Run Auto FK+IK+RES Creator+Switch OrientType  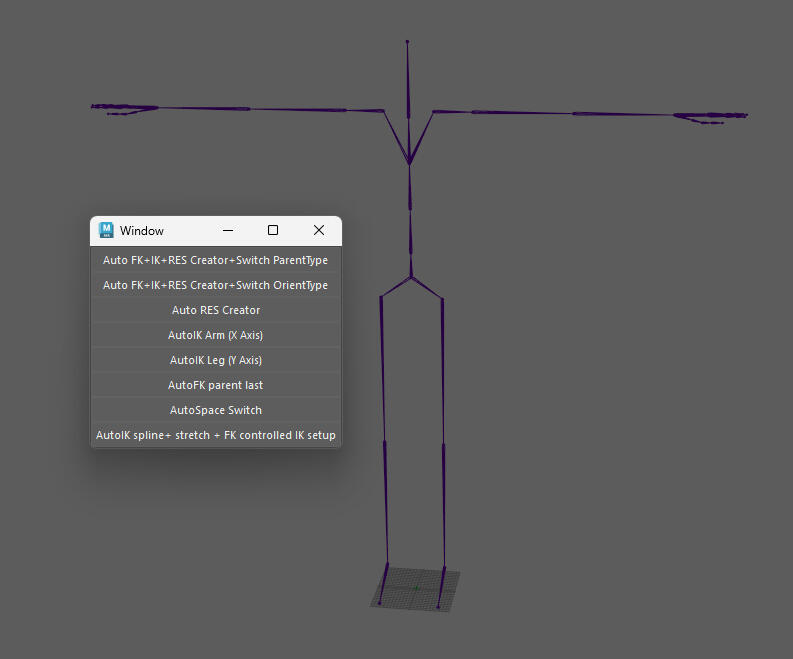(x=215, y=285)
